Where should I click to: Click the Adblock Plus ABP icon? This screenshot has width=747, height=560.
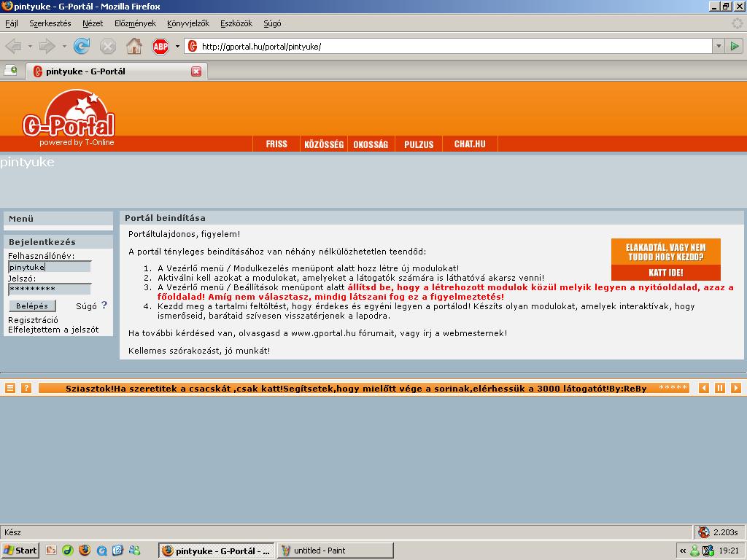(x=160, y=47)
